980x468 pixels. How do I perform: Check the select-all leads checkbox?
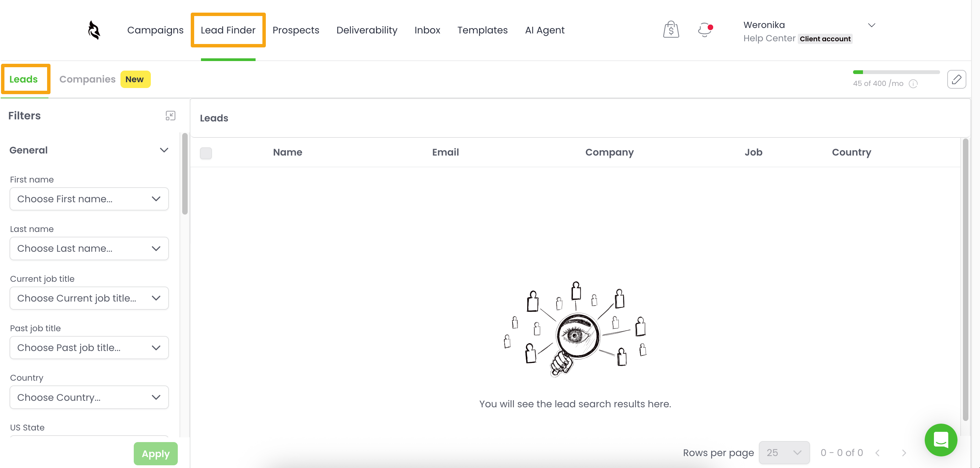tap(206, 153)
